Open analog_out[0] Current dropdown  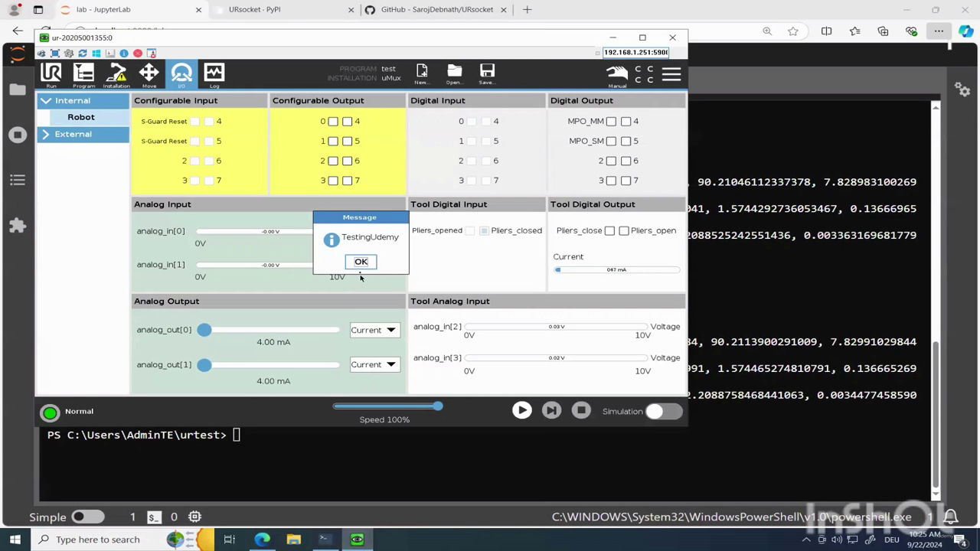[x=374, y=330]
